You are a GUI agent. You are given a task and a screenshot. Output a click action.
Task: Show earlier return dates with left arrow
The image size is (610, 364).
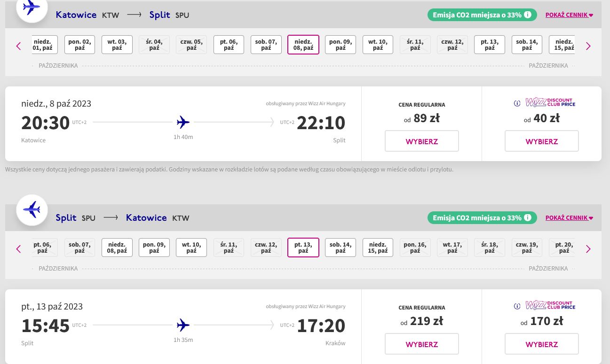19,249
